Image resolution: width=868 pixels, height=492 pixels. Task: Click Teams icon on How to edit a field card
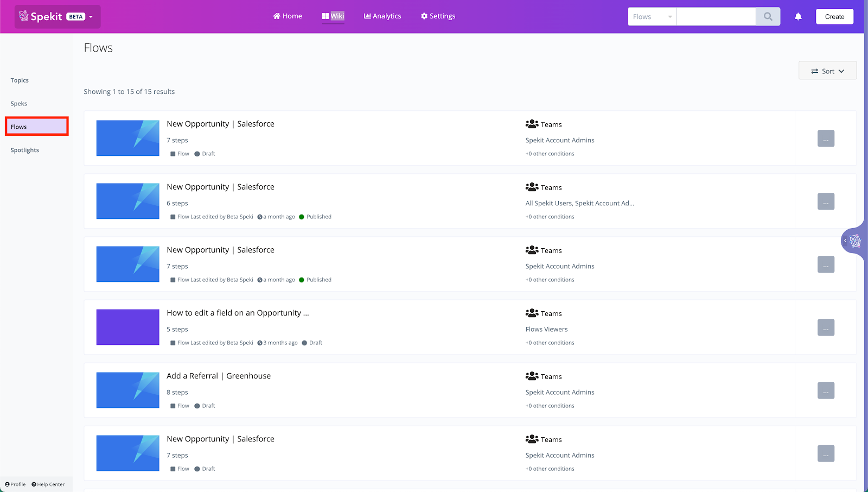pos(532,313)
